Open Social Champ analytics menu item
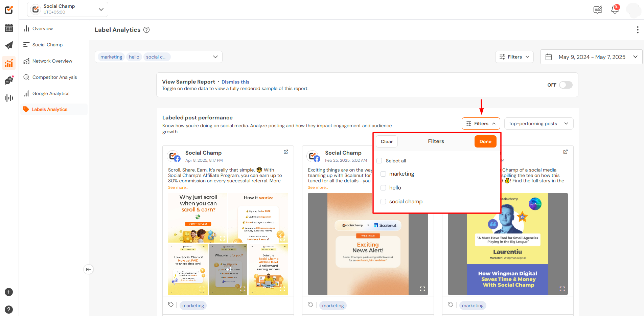The width and height of the screenshot is (644, 316). 47,45
